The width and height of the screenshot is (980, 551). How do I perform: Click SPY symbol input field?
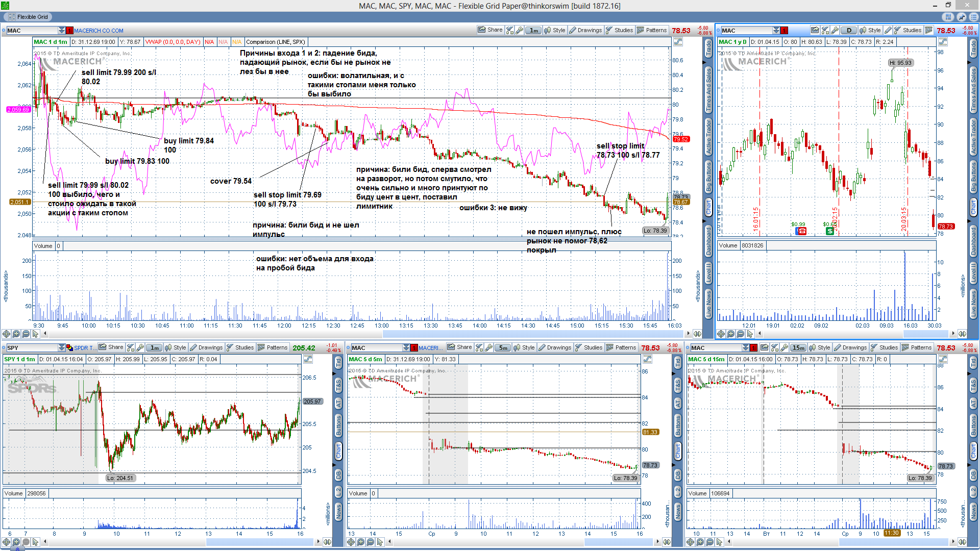(x=32, y=348)
